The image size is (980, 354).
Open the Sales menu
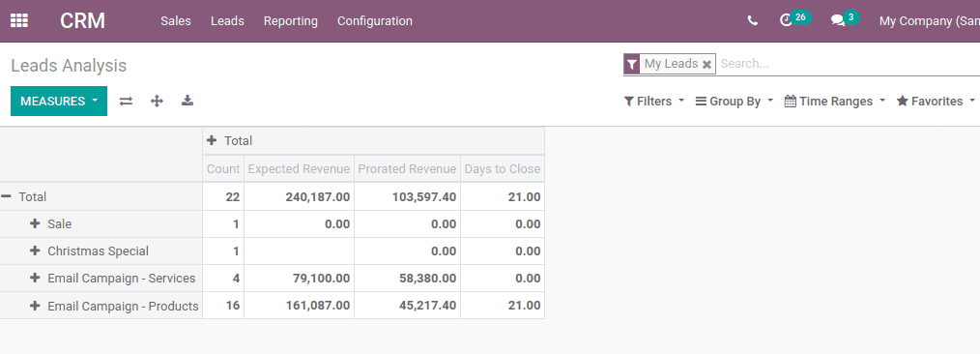click(176, 20)
